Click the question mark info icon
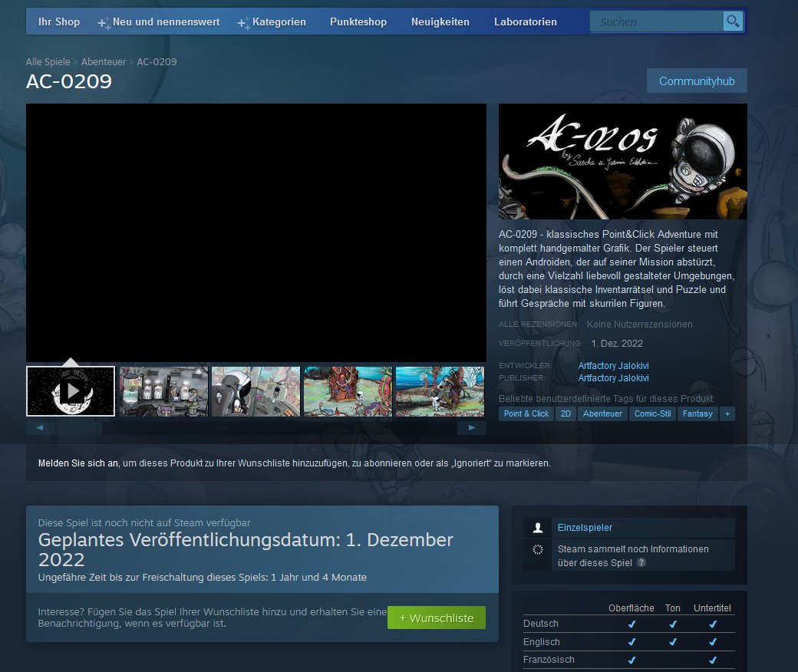Viewport: 798px width, 672px height. (x=641, y=562)
